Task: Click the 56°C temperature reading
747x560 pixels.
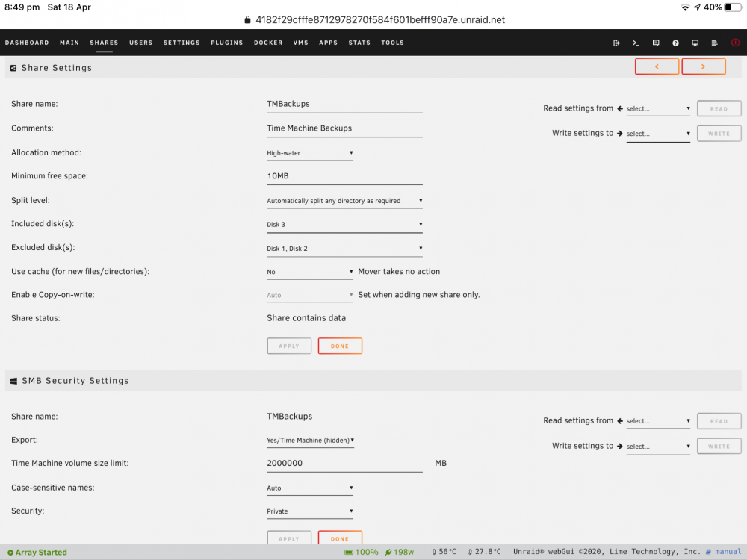Action: click(444, 552)
